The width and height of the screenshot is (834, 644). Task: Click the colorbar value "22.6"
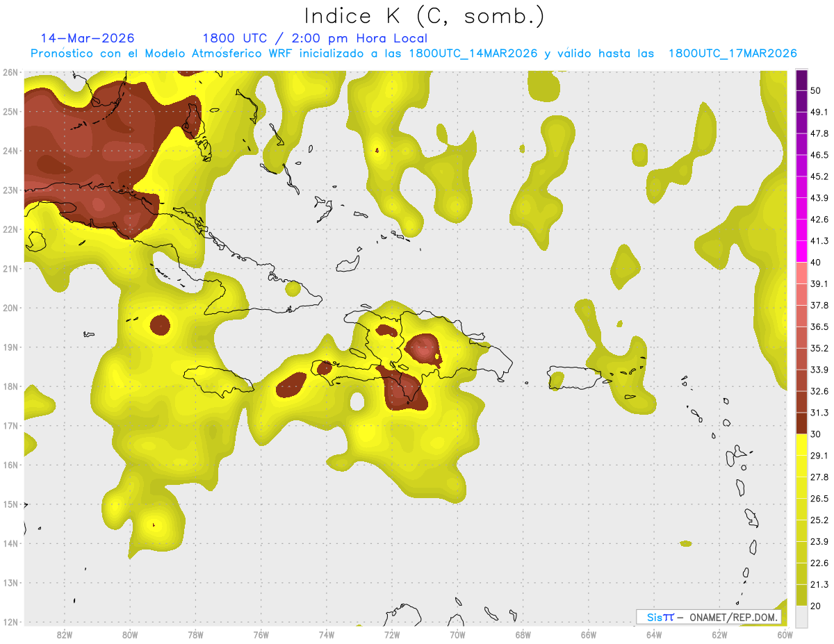819,563
